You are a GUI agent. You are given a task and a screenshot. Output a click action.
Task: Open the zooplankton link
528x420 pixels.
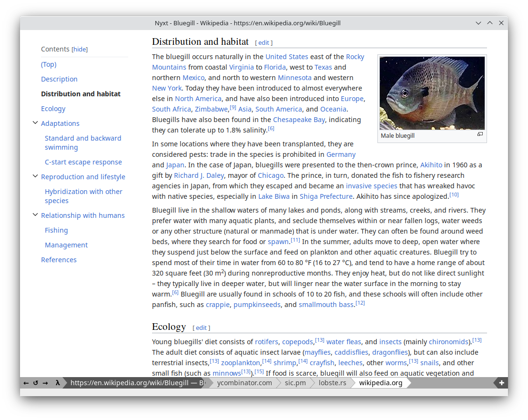coord(241,363)
